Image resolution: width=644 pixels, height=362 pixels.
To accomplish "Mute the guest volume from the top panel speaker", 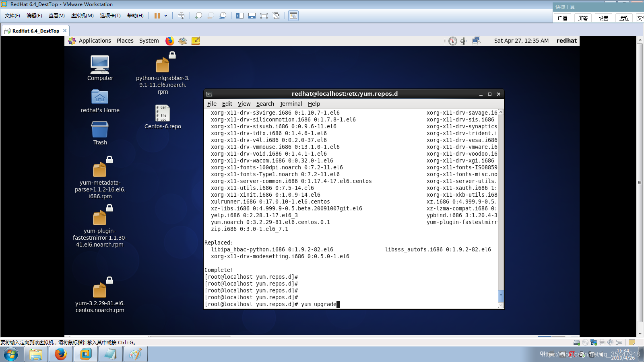I will point(464,41).
